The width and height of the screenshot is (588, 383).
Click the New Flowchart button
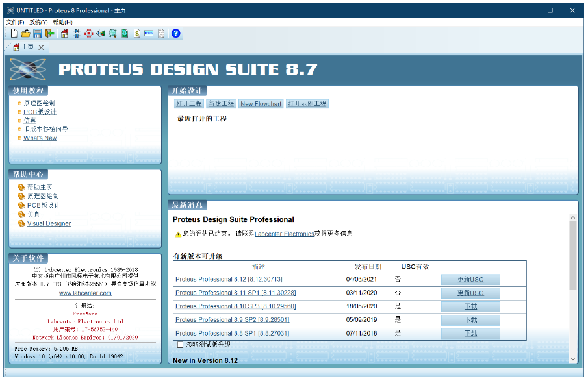point(261,103)
